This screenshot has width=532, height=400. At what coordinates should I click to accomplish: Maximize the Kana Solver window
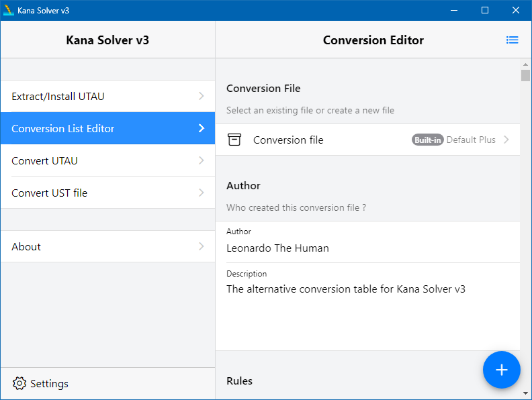click(x=485, y=10)
